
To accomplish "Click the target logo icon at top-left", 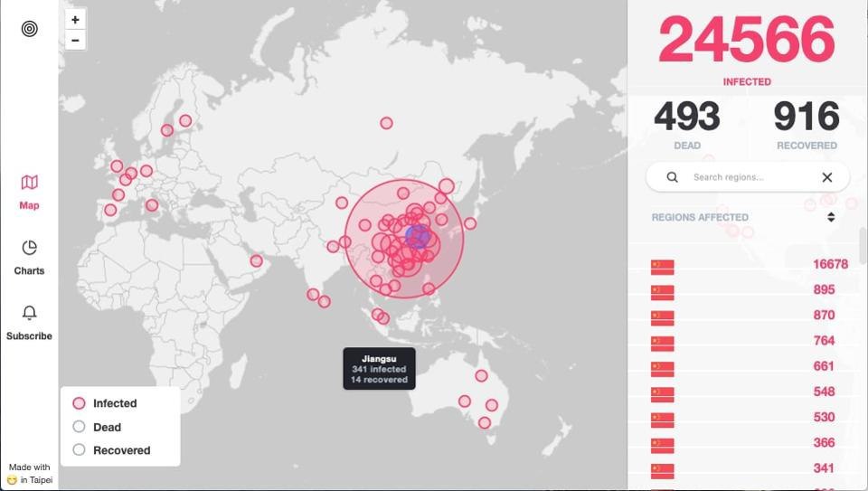I will coord(29,29).
